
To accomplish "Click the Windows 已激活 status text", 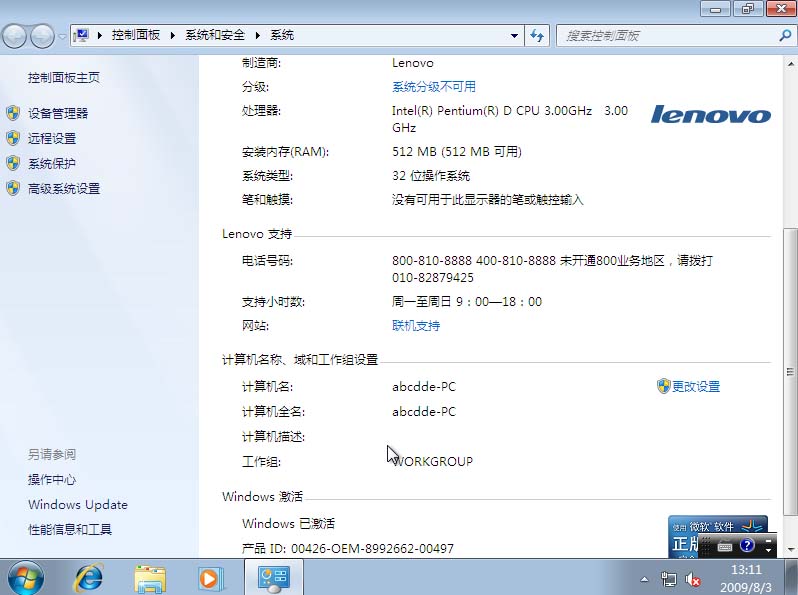I will (289, 523).
